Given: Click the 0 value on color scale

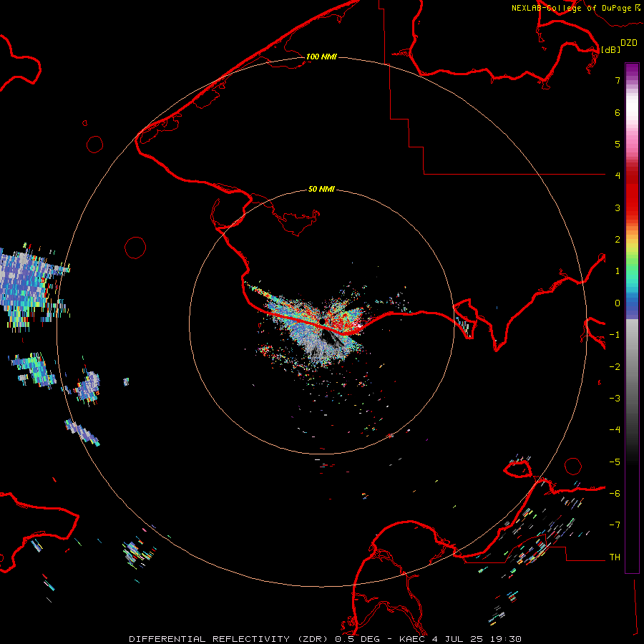Looking at the screenshot, I should tap(618, 303).
